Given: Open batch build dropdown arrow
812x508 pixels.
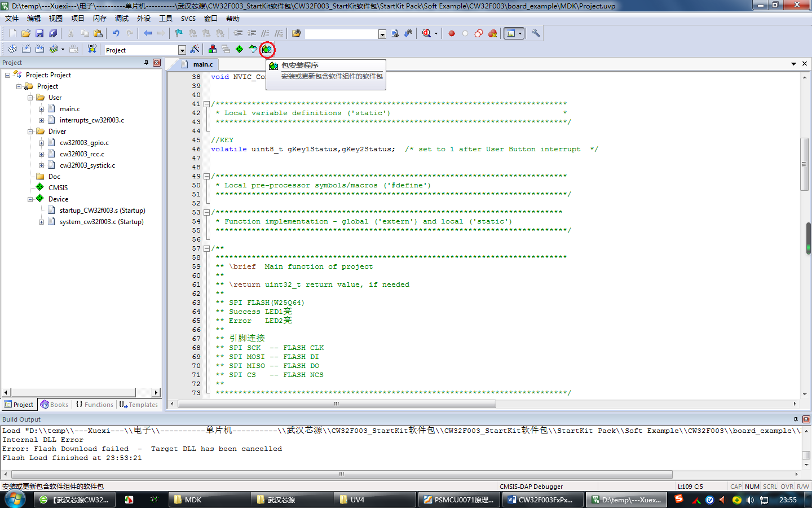Looking at the screenshot, I should (x=63, y=49).
